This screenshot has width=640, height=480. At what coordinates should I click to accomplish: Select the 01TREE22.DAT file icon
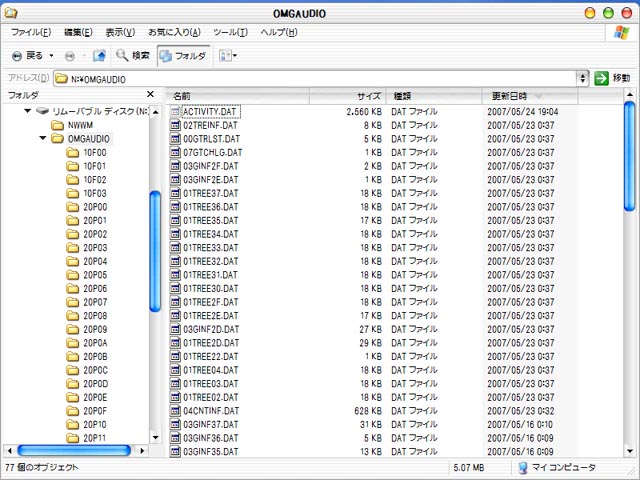pos(175,356)
